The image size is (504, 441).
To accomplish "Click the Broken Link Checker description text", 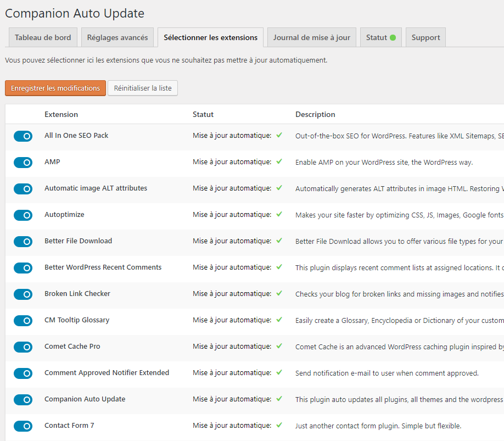I will 400,294.
